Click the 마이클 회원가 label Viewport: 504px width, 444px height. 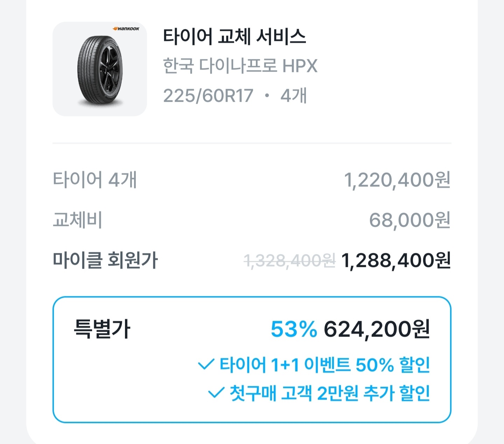105,260
